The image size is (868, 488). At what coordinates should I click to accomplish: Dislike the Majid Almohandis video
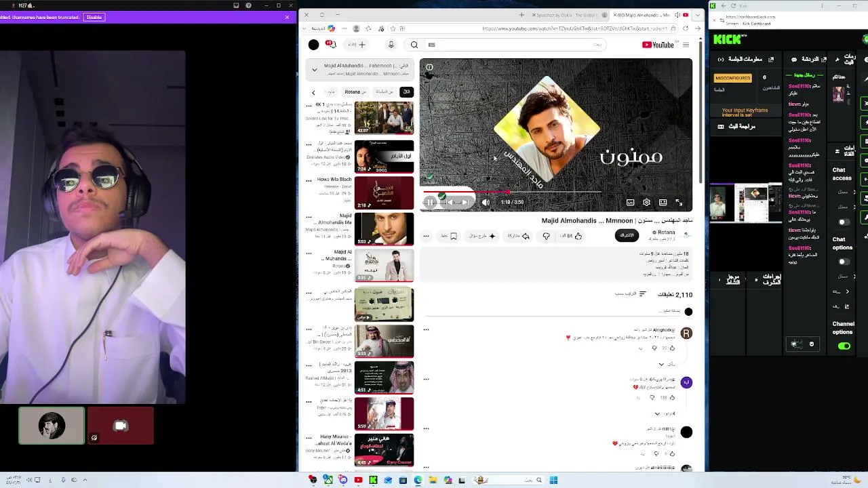click(x=546, y=236)
